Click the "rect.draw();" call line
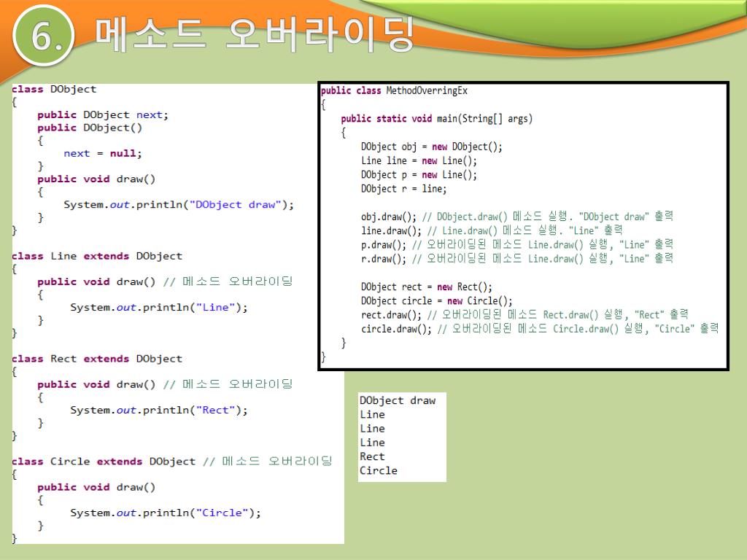The image size is (747, 560). click(525, 315)
